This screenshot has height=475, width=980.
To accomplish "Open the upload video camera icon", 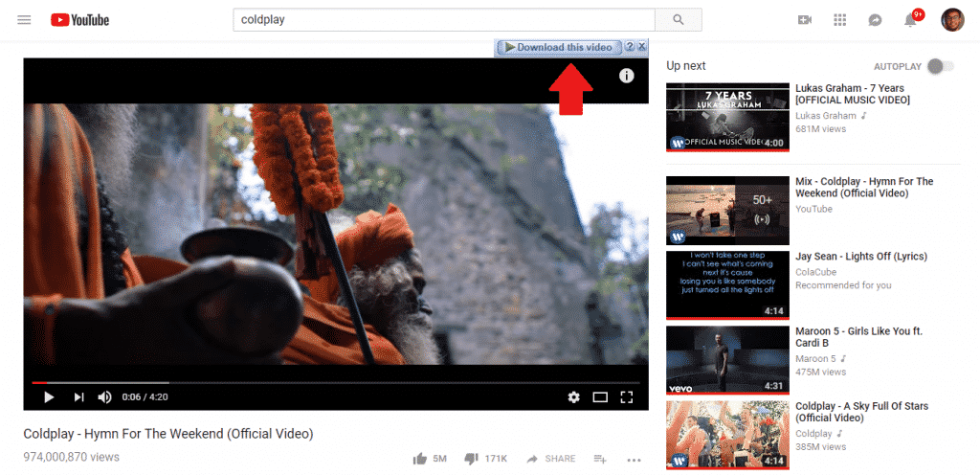I will (804, 20).
